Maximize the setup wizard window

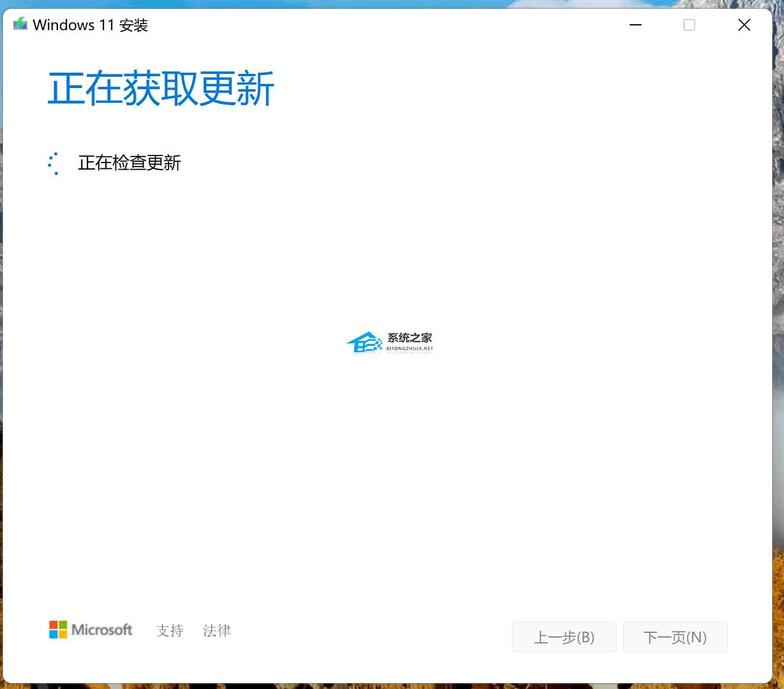(x=689, y=25)
